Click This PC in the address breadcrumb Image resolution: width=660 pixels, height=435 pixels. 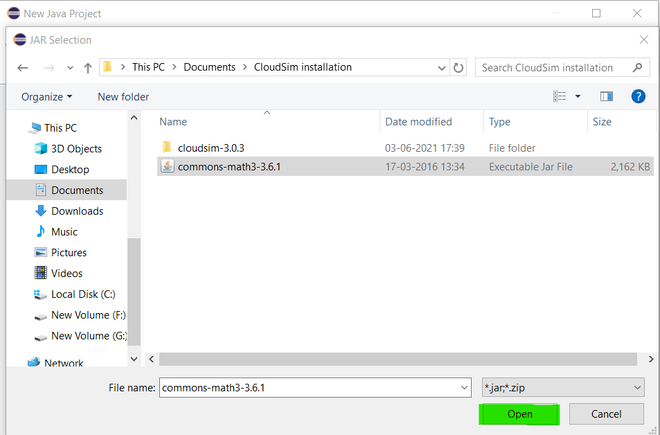click(x=148, y=67)
